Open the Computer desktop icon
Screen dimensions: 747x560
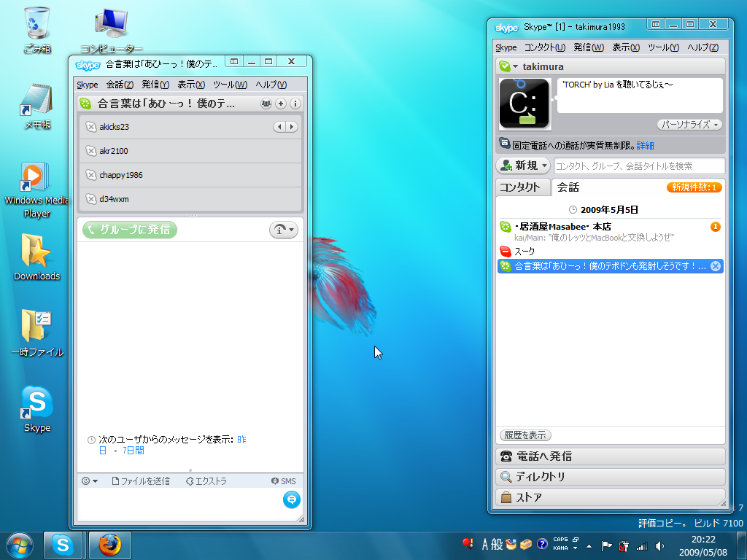point(111,29)
